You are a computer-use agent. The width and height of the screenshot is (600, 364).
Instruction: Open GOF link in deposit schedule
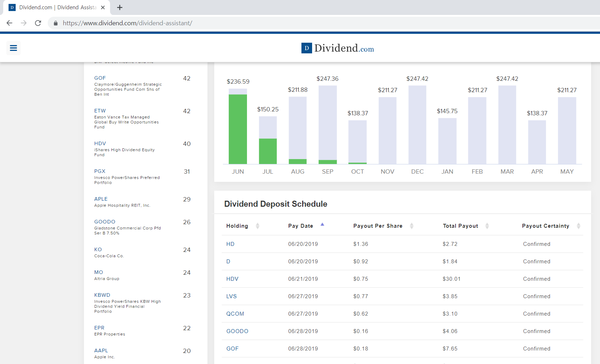click(x=232, y=349)
